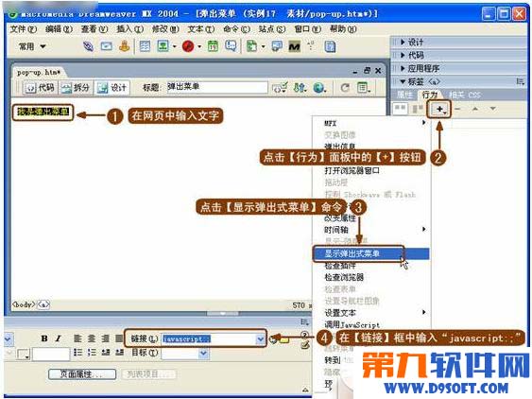Expand the 应用程序 panel group

pos(403,68)
